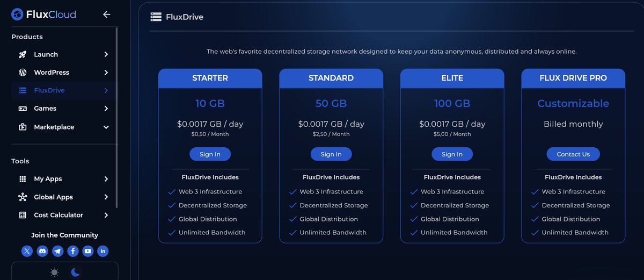Click the My Apps grid icon

(x=23, y=179)
